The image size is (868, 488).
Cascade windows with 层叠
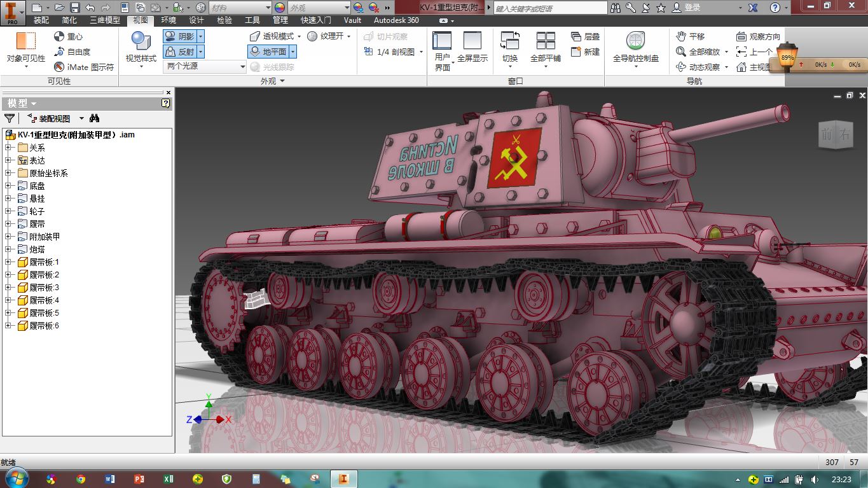(585, 37)
